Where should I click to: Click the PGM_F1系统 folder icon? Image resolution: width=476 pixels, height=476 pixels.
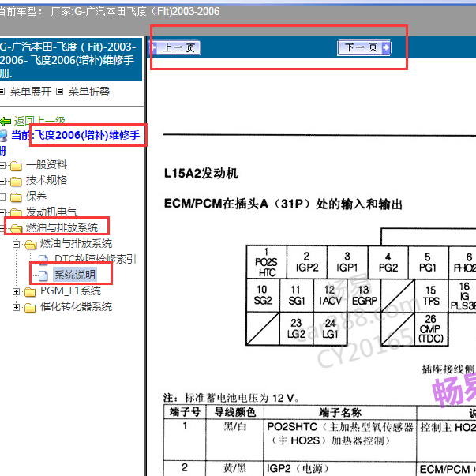tap(30, 292)
